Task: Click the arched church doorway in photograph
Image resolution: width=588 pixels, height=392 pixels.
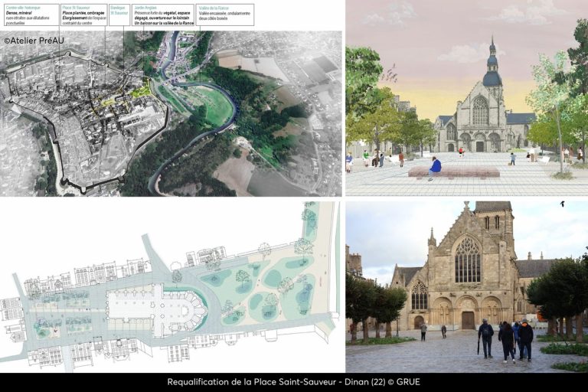Action: 467,319
